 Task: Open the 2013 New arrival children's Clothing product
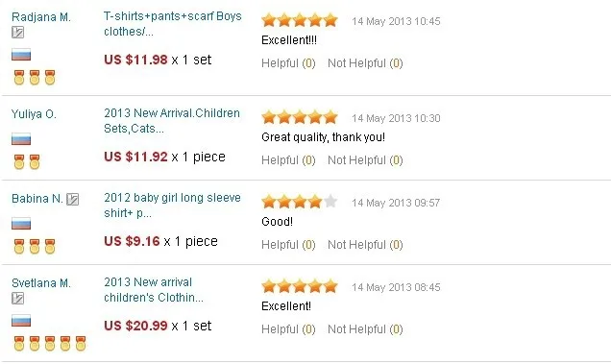tap(154, 290)
